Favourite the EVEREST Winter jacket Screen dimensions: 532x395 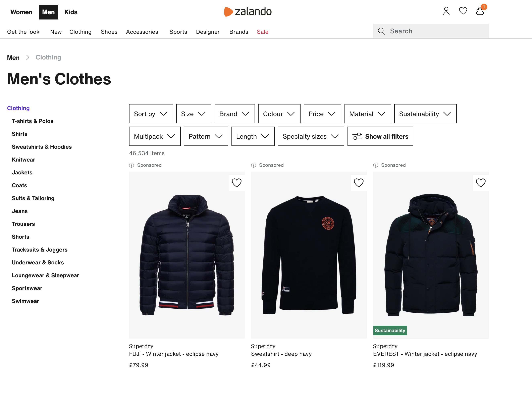click(x=481, y=183)
